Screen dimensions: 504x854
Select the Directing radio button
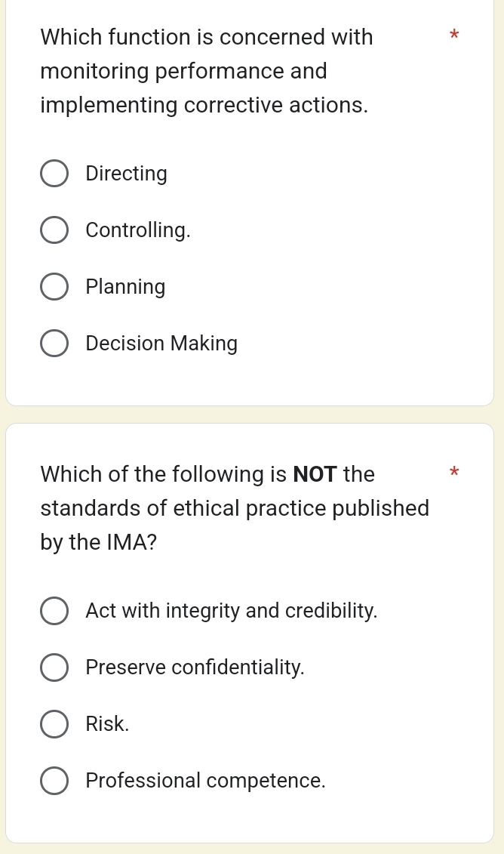(54, 173)
